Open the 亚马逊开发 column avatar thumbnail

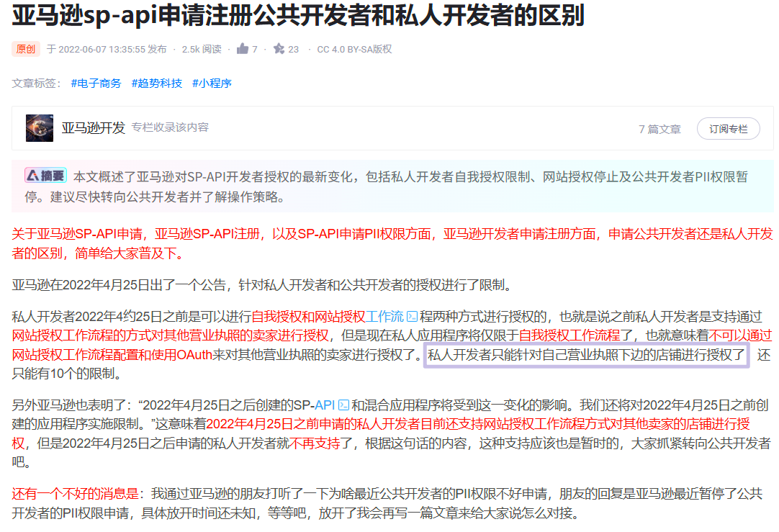click(x=40, y=127)
